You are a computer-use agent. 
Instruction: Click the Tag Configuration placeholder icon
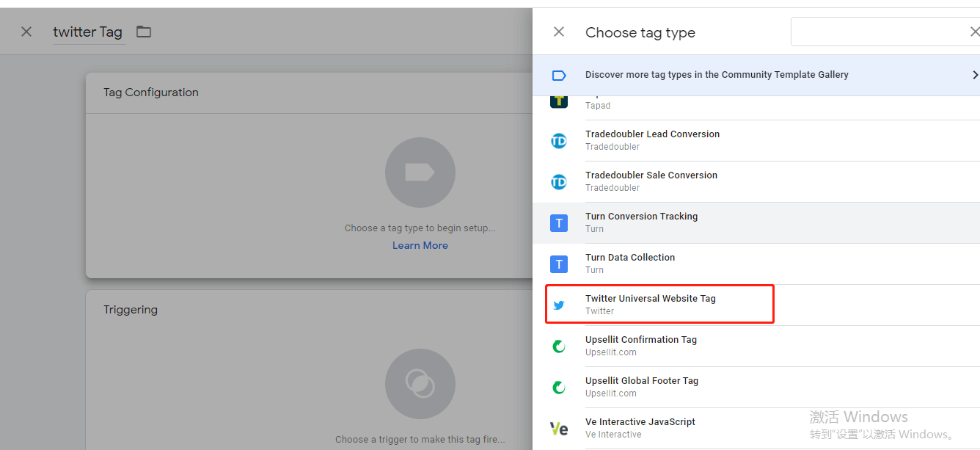pos(420,173)
